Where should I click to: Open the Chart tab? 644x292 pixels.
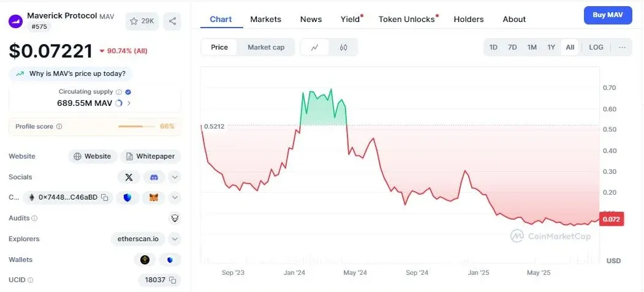pos(221,19)
